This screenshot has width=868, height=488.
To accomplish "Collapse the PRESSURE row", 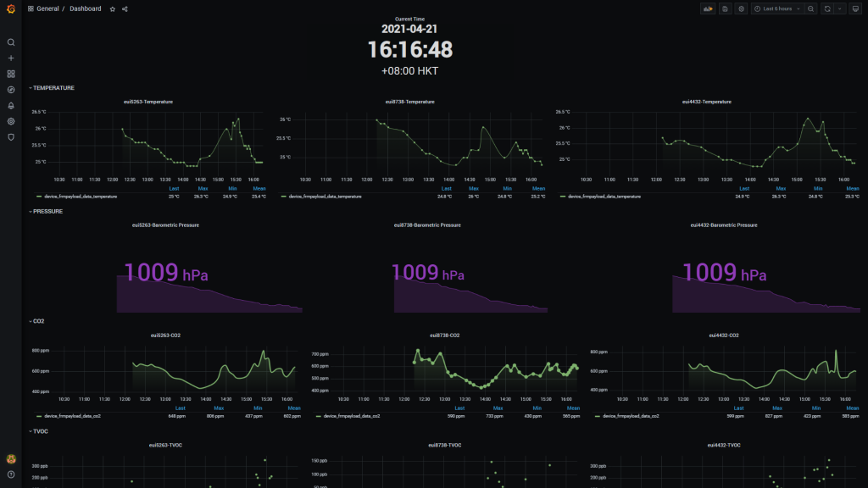I will (47, 211).
